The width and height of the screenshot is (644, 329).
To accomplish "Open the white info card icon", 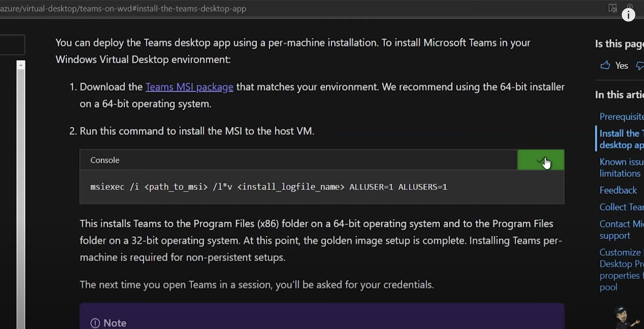I will click(x=628, y=15).
